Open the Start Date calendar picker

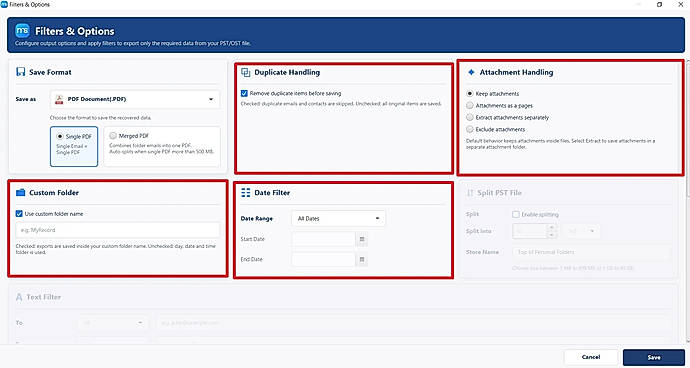[x=362, y=239]
